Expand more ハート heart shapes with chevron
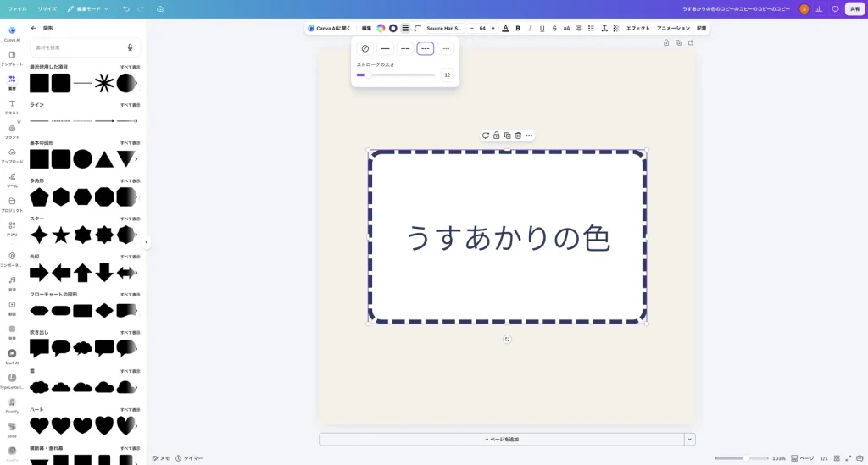This screenshot has width=868, height=465. click(x=136, y=426)
